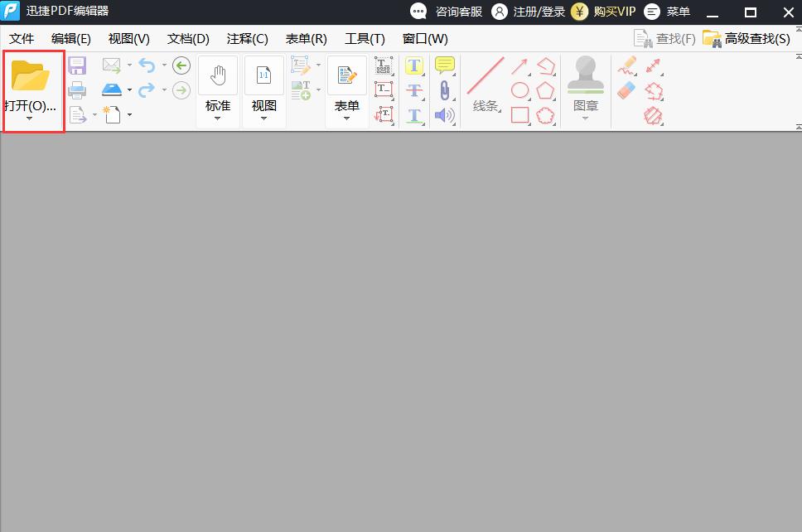Viewport: 802px width, 532px height.
Task: Select the strikethrough text tool
Action: [415, 90]
